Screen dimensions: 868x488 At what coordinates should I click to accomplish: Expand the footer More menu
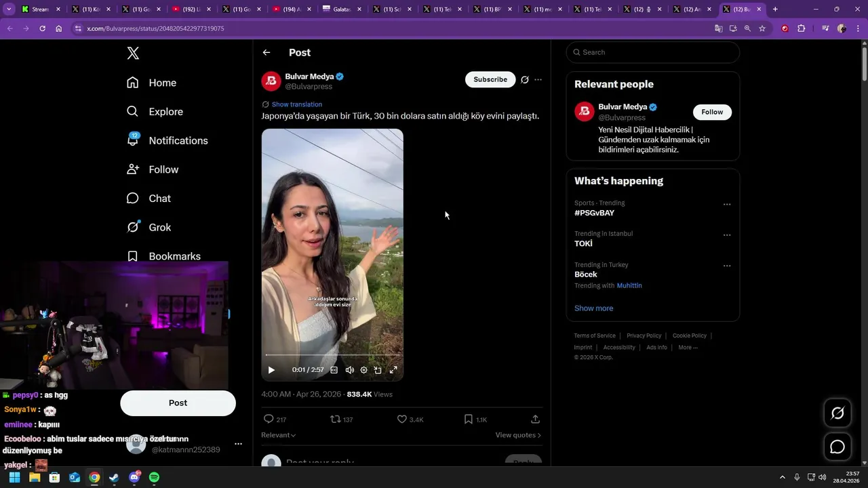tap(688, 348)
